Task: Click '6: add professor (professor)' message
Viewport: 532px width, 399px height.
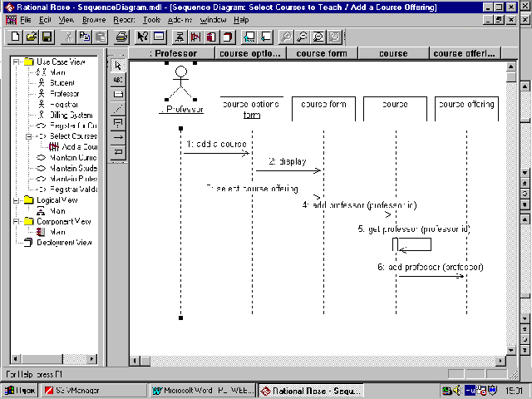Action: tap(431, 268)
